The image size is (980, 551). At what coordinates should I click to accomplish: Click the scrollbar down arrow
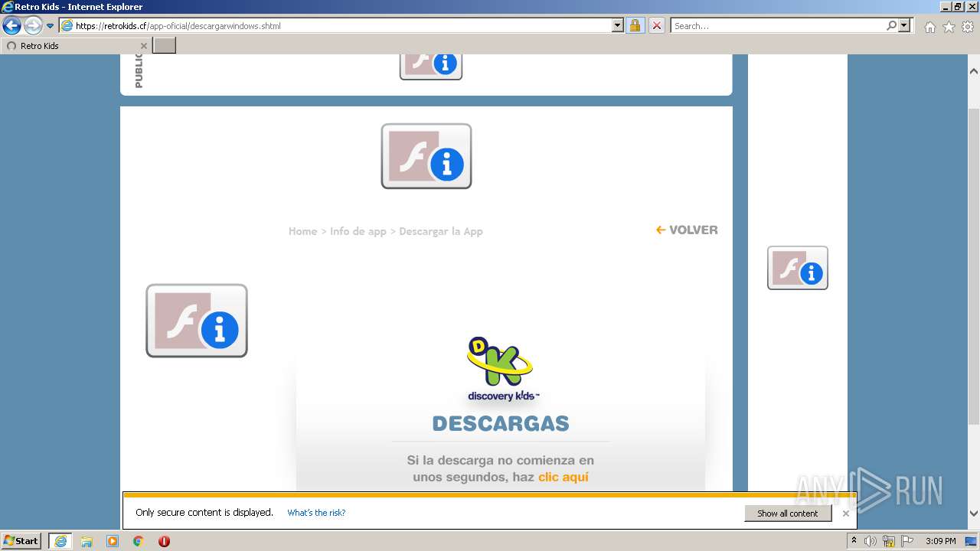point(974,514)
